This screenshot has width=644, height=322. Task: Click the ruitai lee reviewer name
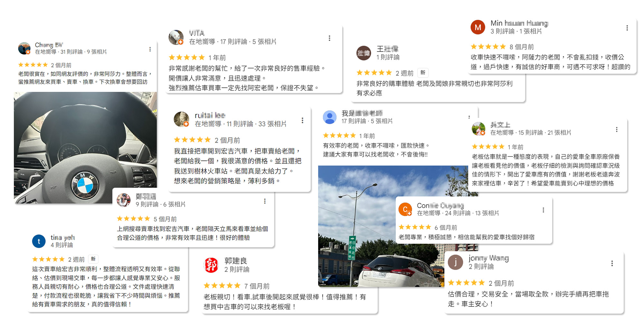click(210, 115)
